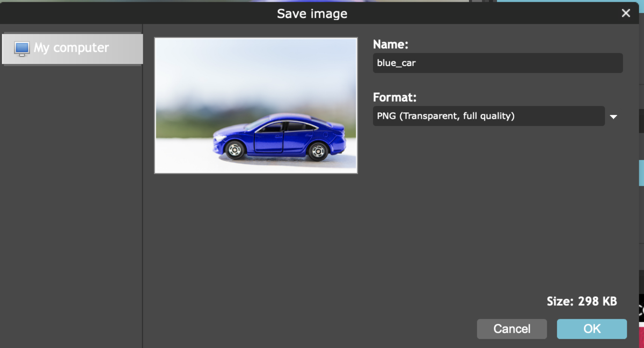The image size is (644, 348).
Task: Confirm saving with the OK button
Action: (592, 329)
